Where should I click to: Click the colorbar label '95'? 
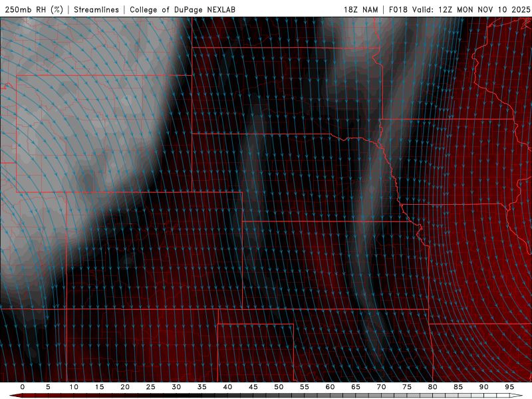pyautogui.click(x=509, y=387)
